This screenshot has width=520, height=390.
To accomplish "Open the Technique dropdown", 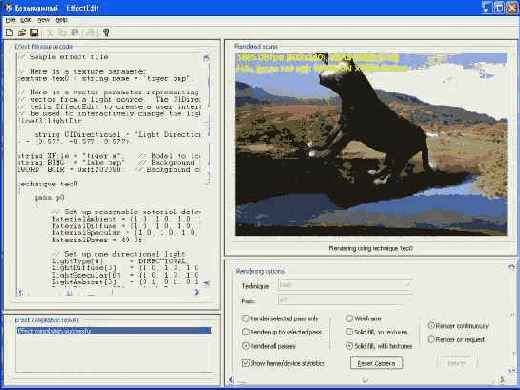I will click(x=345, y=285).
